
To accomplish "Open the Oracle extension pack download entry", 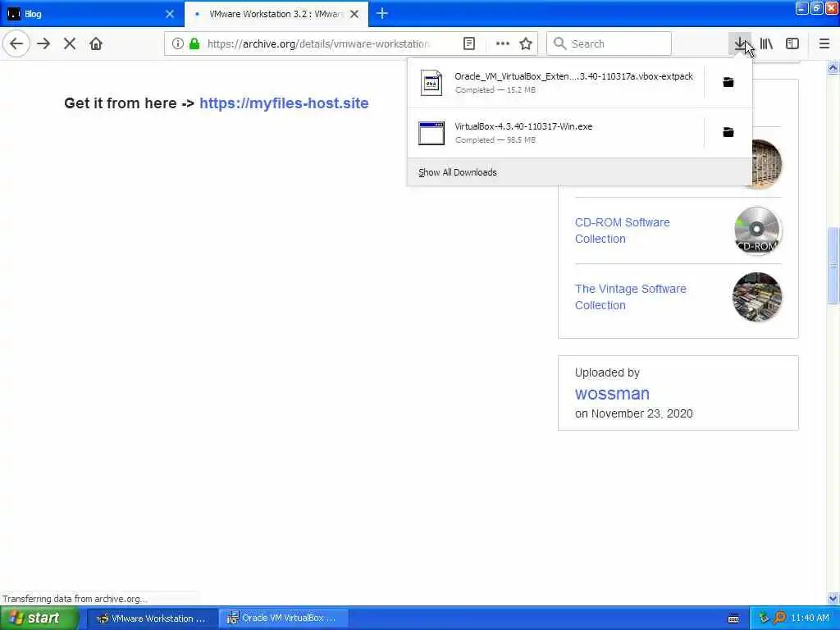I will pos(556,83).
